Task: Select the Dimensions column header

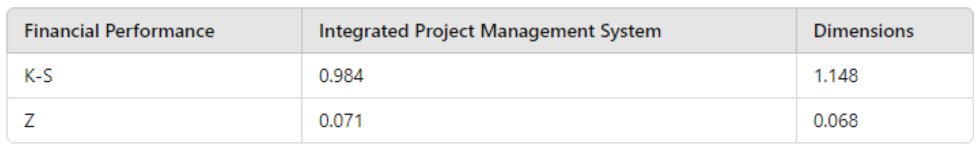Action: click(863, 31)
